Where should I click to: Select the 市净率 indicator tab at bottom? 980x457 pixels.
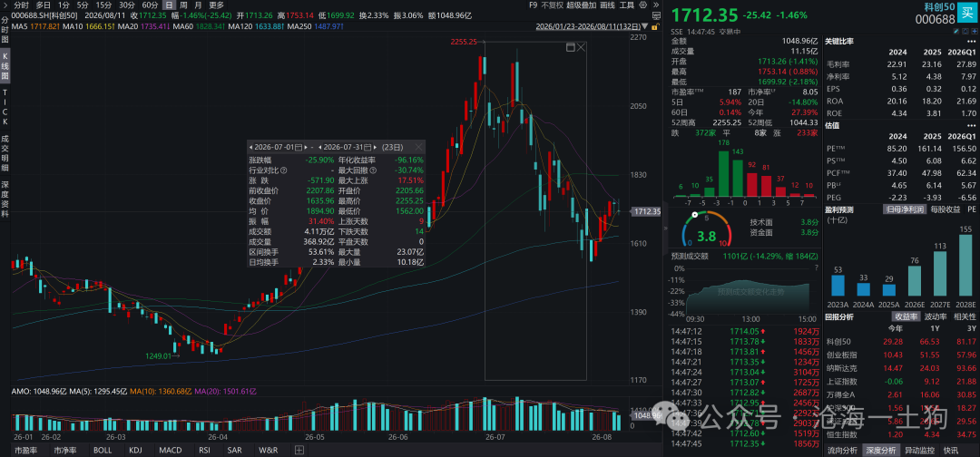pyautogui.click(x=64, y=450)
